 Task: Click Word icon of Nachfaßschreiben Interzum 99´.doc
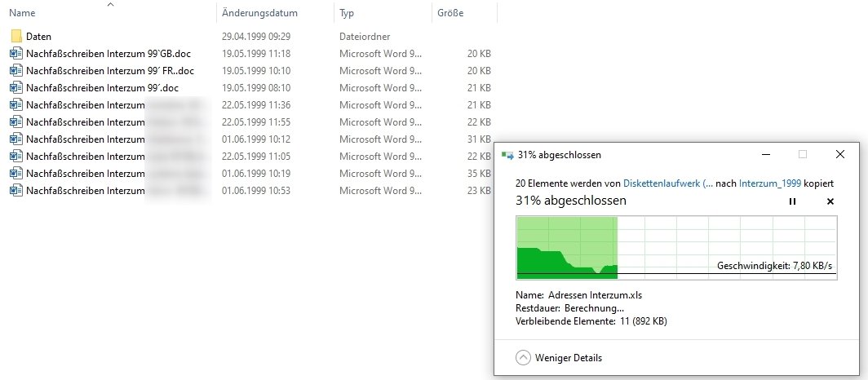pos(16,88)
